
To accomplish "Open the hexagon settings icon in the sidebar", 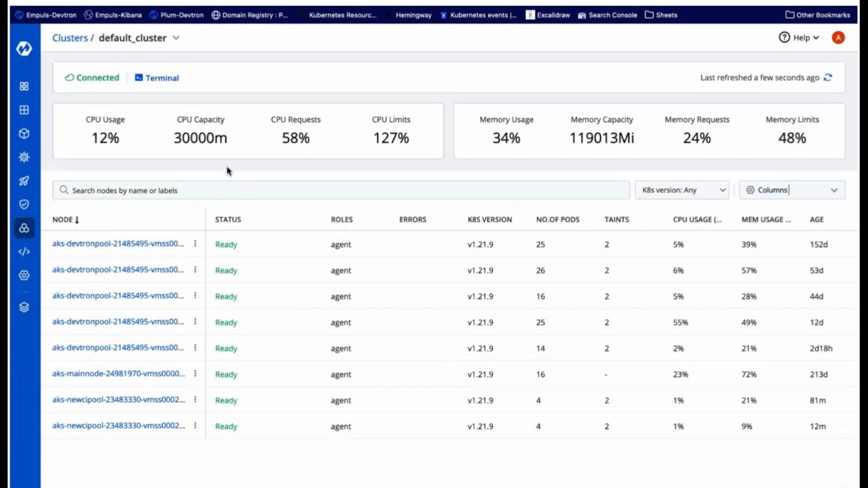I will click(x=24, y=275).
